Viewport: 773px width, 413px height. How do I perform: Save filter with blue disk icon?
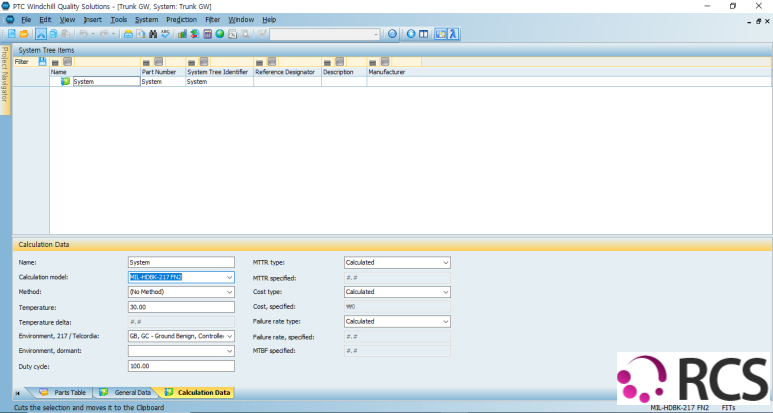tap(42, 62)
